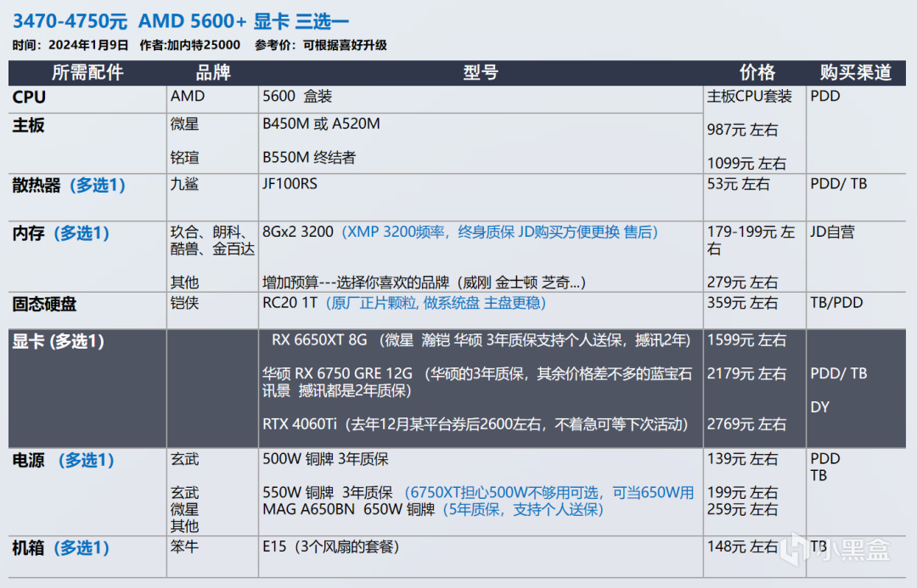Click the '九鲨' brand cell
Viewport: 917px width, 588px height.
coord(185,184)
